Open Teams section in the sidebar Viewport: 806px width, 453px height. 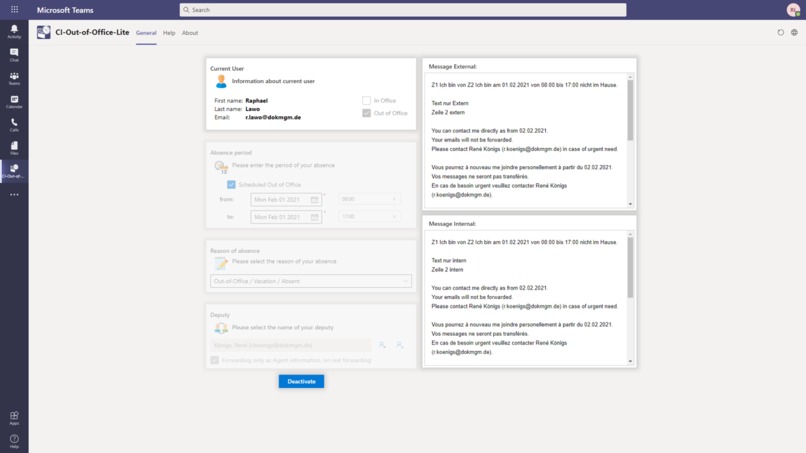click(14, 78)
